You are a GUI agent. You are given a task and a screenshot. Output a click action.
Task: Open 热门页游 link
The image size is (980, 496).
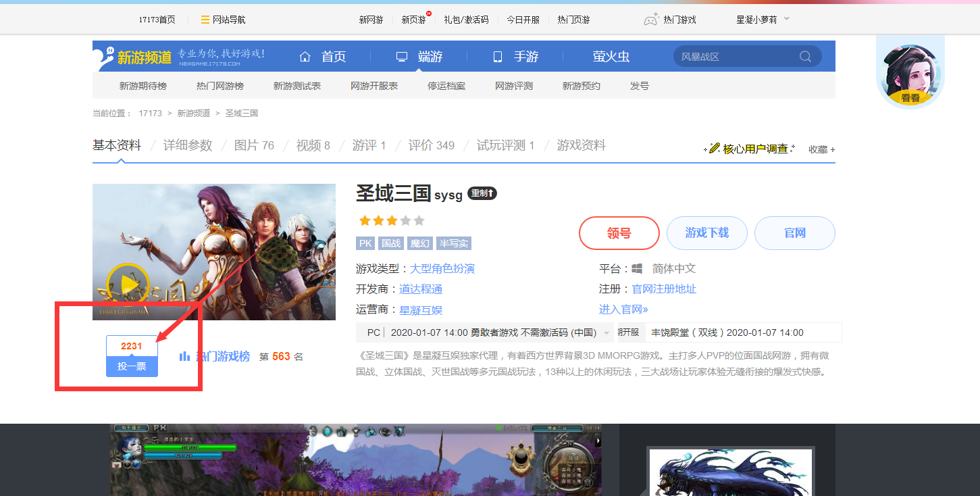(573, 20)
